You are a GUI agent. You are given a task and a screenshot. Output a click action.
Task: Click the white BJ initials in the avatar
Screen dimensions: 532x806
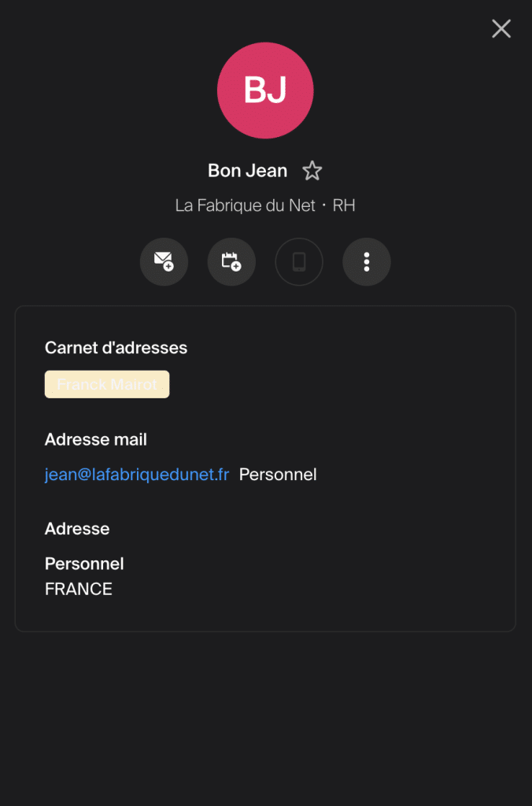click(265, 91)
